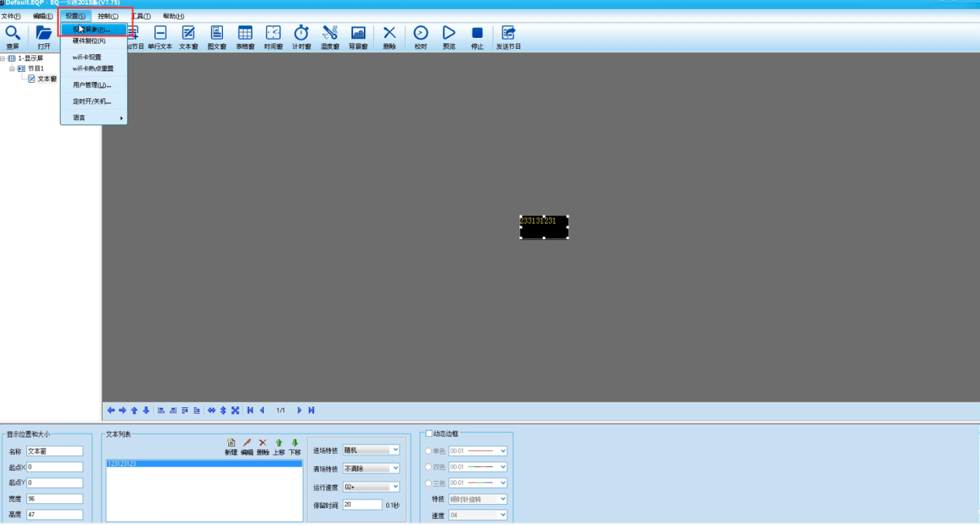Open the 编辑 menu

click(43, 16)
